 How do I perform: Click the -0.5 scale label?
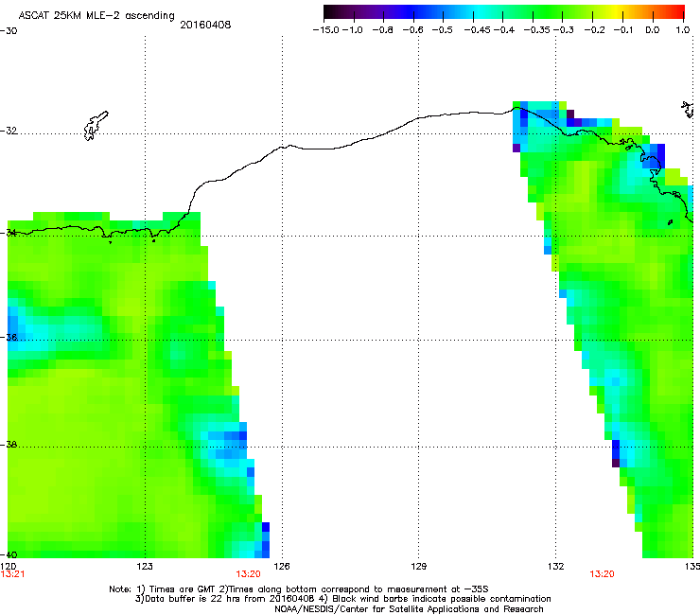(442, 30)
